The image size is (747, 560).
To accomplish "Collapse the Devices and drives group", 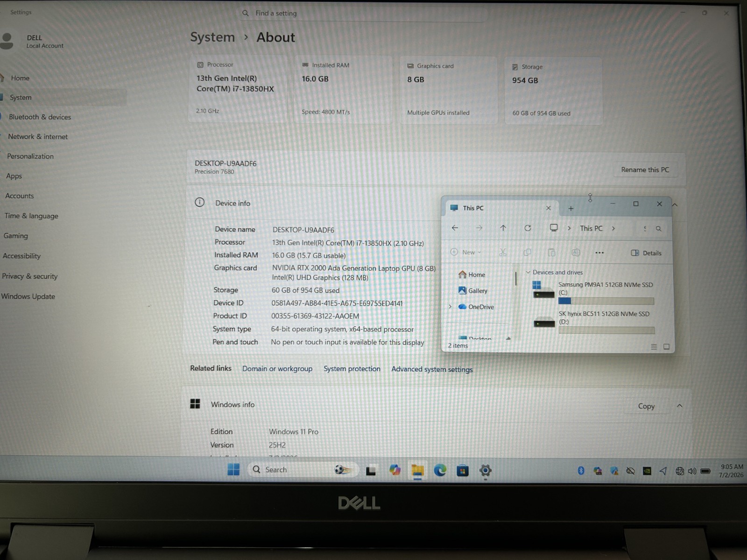I will point(528,272).
